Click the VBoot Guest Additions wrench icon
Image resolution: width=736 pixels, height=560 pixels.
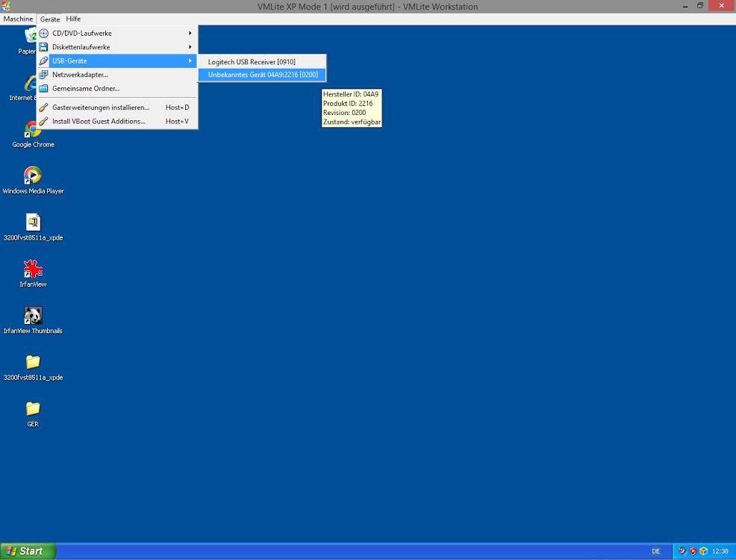coord(43,121)
